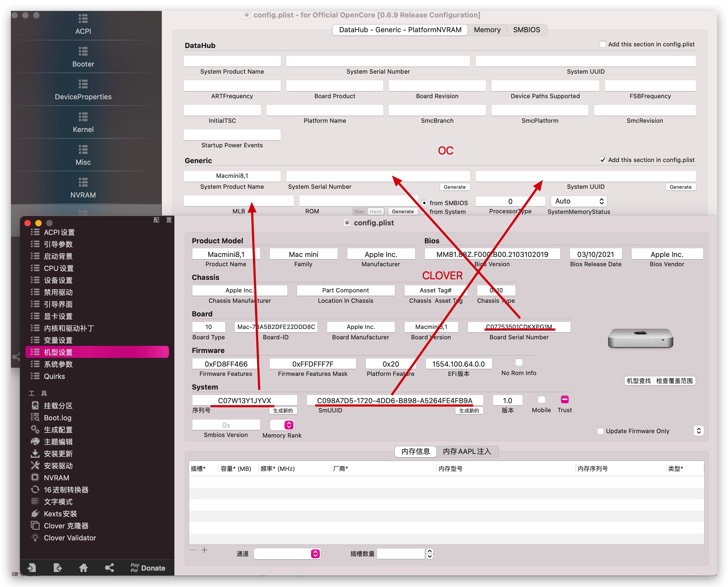Switch to the SMBIOS tab
Image resolution: width=728 pixels, height=587 pixels.
(x=526, y=30)
